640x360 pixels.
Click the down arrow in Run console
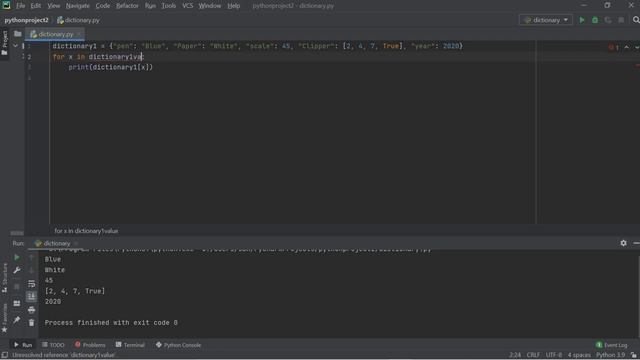(x=31, y=270)
